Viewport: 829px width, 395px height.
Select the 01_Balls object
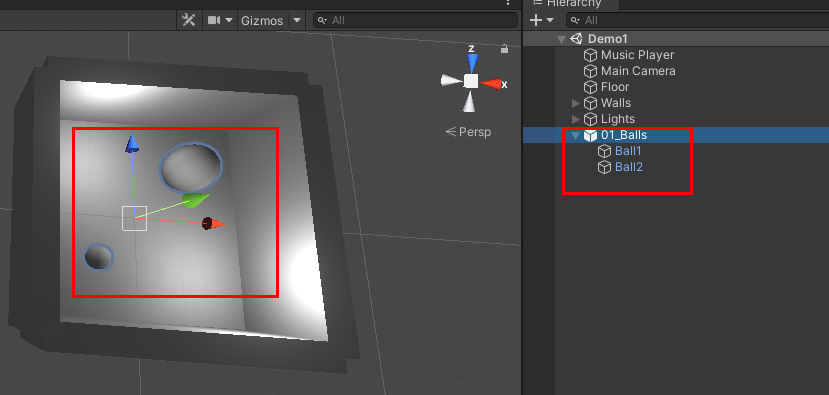(x=624, y=135)
